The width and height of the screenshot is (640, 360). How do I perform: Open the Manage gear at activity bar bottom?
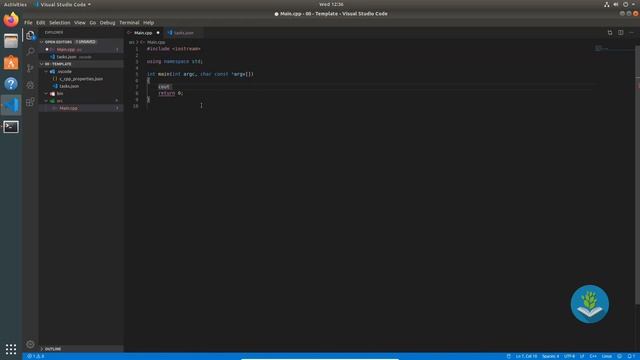(30, 344)
